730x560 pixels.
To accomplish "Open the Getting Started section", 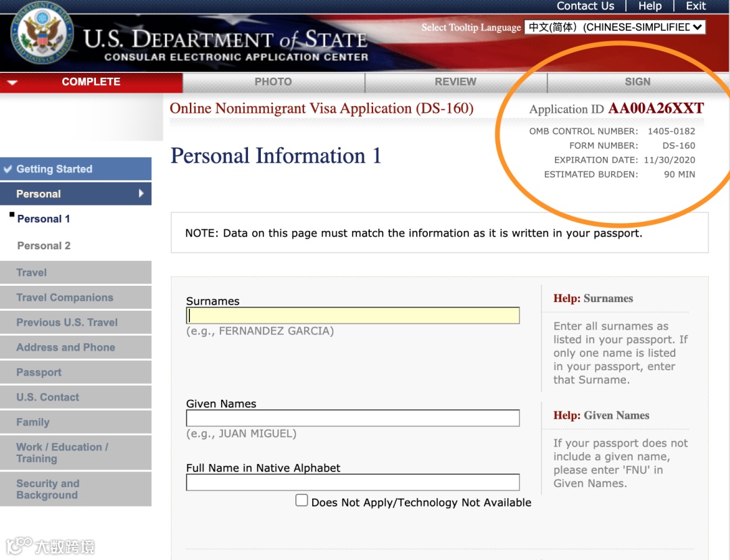I will click(76, 169).
